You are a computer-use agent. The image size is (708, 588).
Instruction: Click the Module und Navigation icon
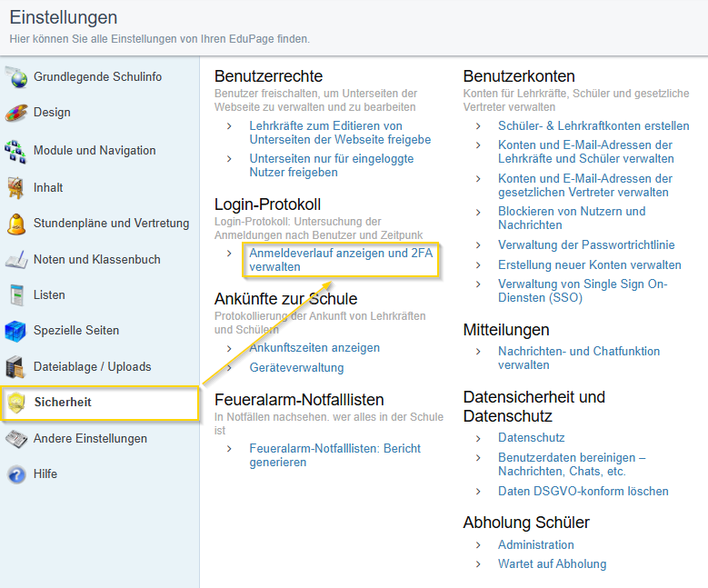[x=15, y=151]
